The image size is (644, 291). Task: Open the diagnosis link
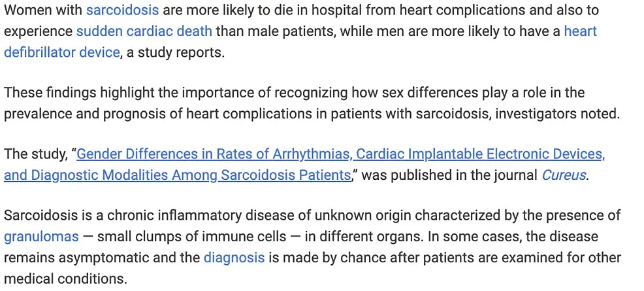point(234,258)
